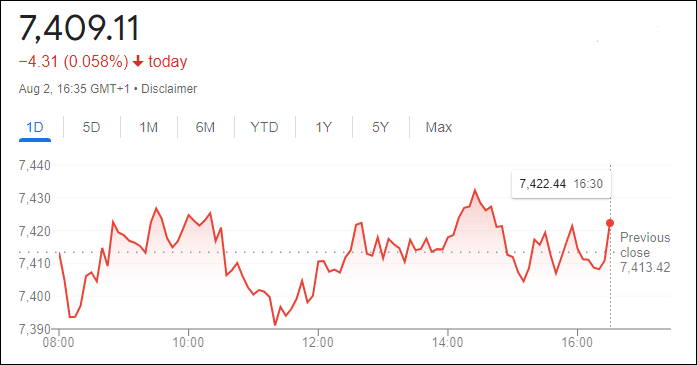Click the 12:00 time axis label
The height and width of the screenshot is (365, 697).
[318, 343]
